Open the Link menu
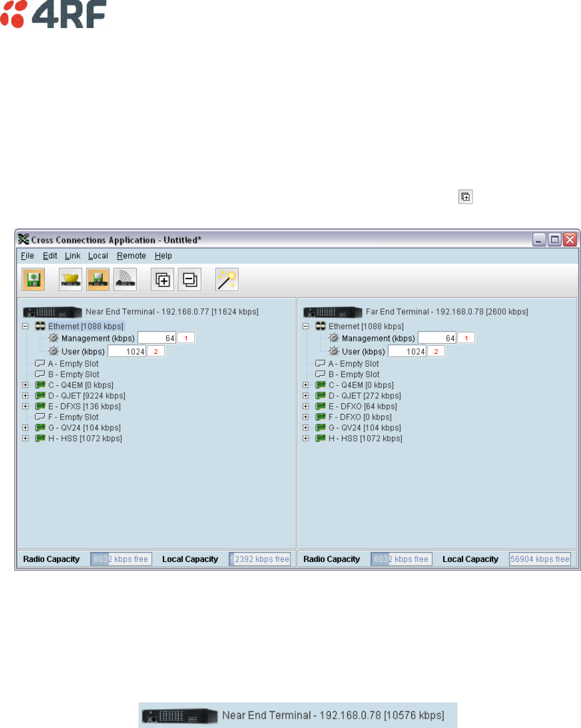The height and width of the screenshot is (728, 581). 72,256
